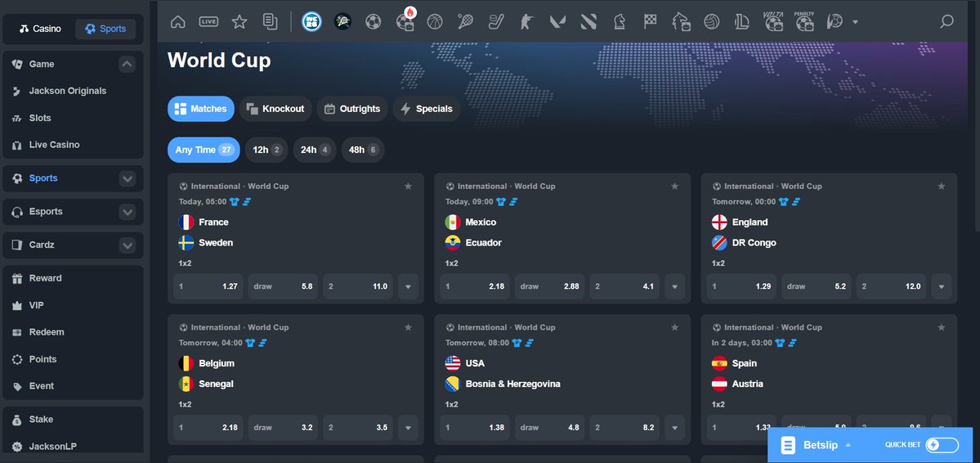Select the Counter-Strike shooter icon
Screen dimensions: 980x463
pyautogui.click(x=527, y=22)
